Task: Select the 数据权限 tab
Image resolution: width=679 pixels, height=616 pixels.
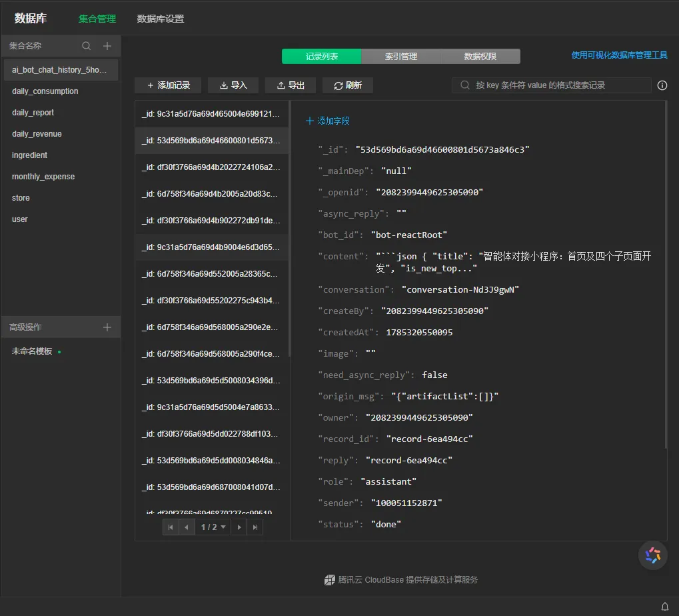Action: point(480,56)
